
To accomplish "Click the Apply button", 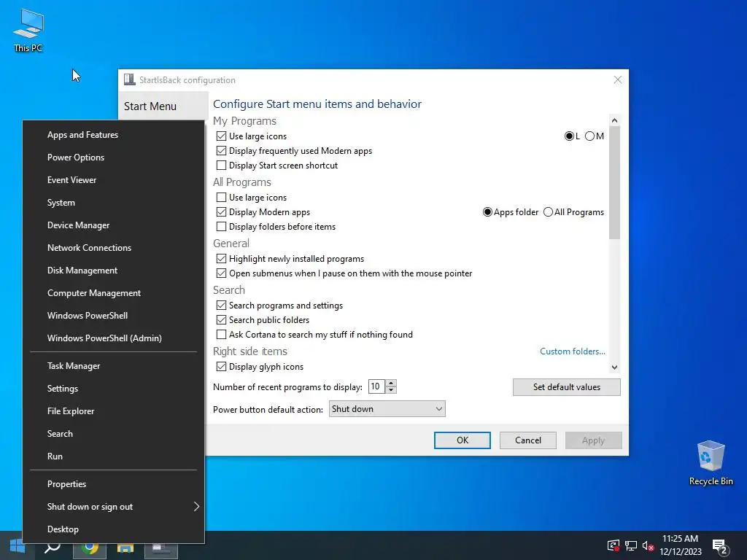I will click(x=593, y=440).
